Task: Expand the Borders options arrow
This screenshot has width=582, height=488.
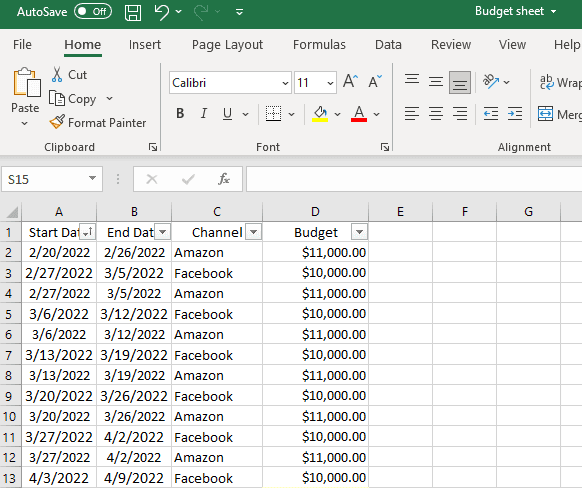Action: click(291, 114)
